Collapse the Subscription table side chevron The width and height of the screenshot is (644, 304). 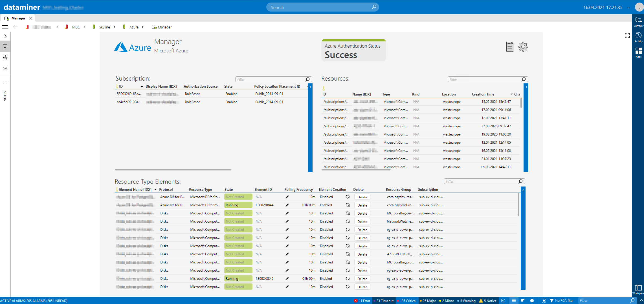(x=310, y=87)
